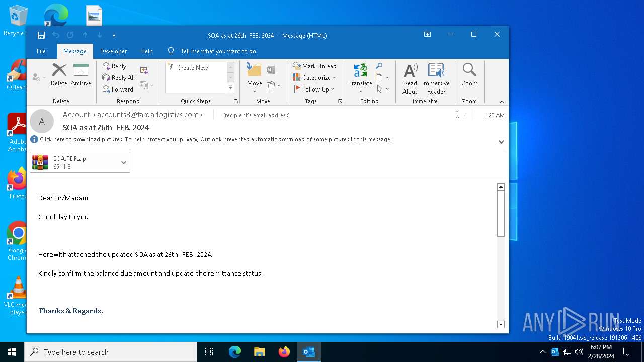Click the taskbar search box
This screenshot has height=362, width=644.
pos(111,352)
